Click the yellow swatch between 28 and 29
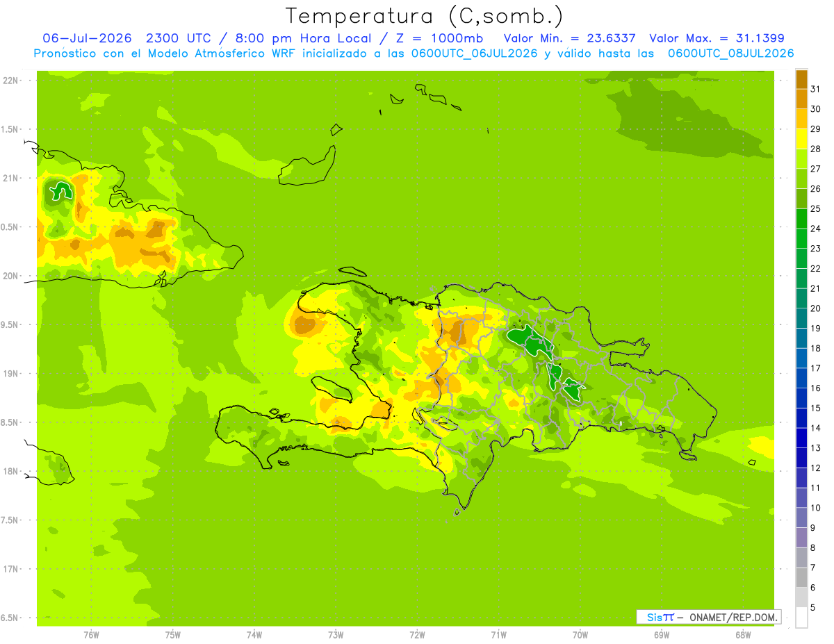 point(801,139)
